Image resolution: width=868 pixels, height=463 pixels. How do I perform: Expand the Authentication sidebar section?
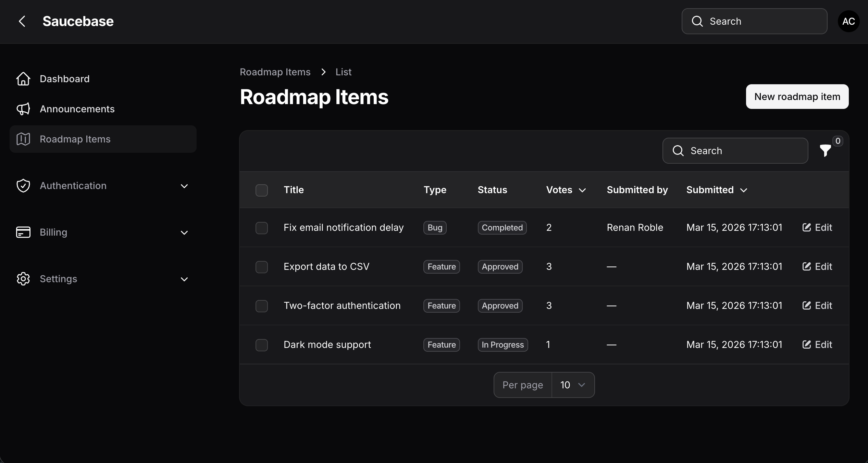click(184, 186)
